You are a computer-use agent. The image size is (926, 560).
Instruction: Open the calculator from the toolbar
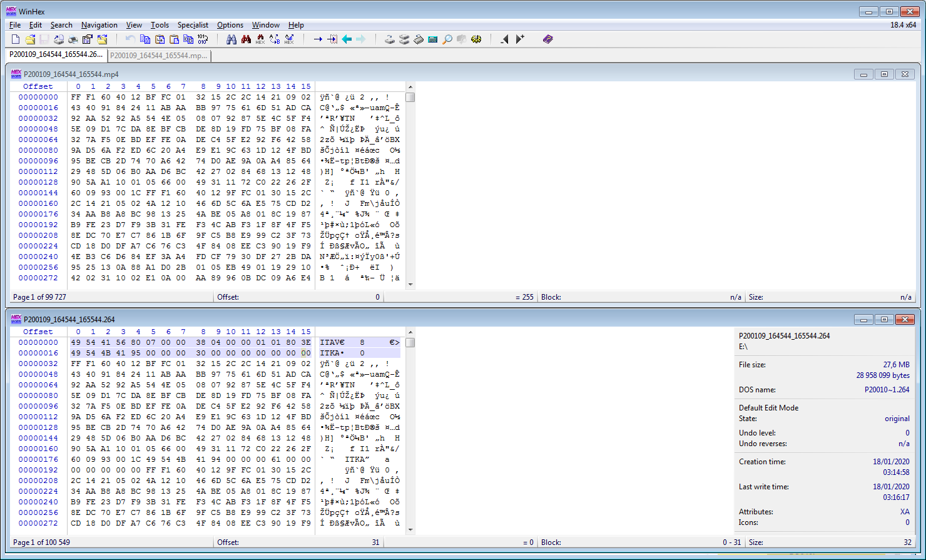click(433, 39)
